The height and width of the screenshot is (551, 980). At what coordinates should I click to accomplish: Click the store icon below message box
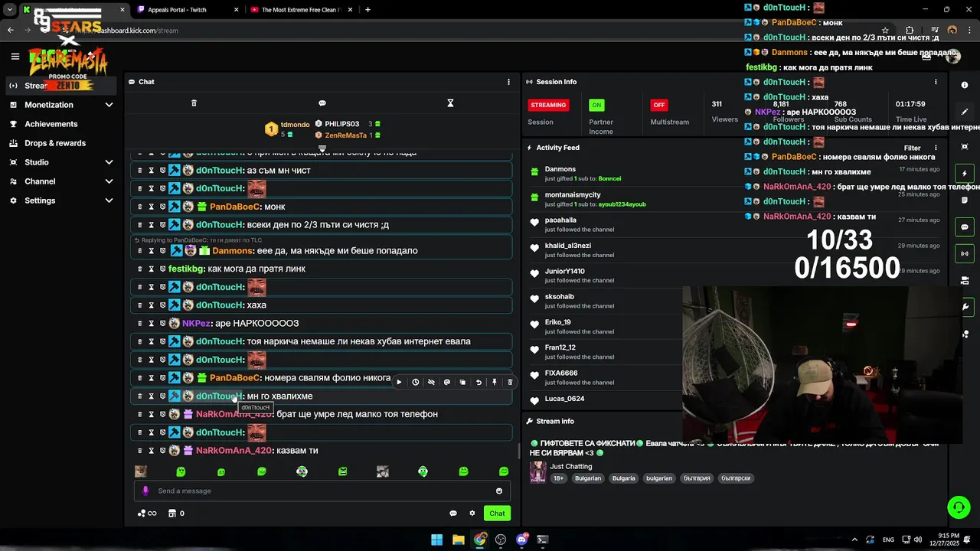tap(172, 514)
